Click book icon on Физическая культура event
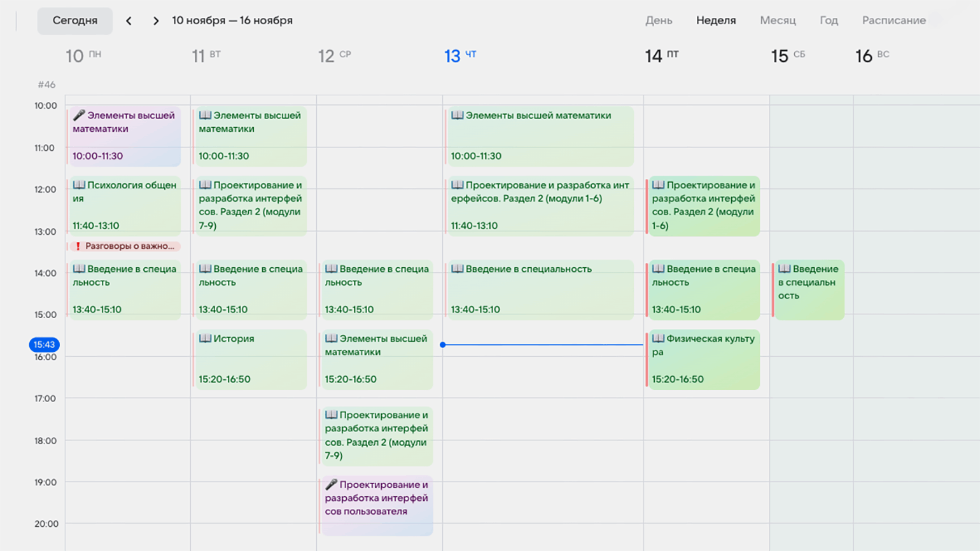 pos(658,338)
